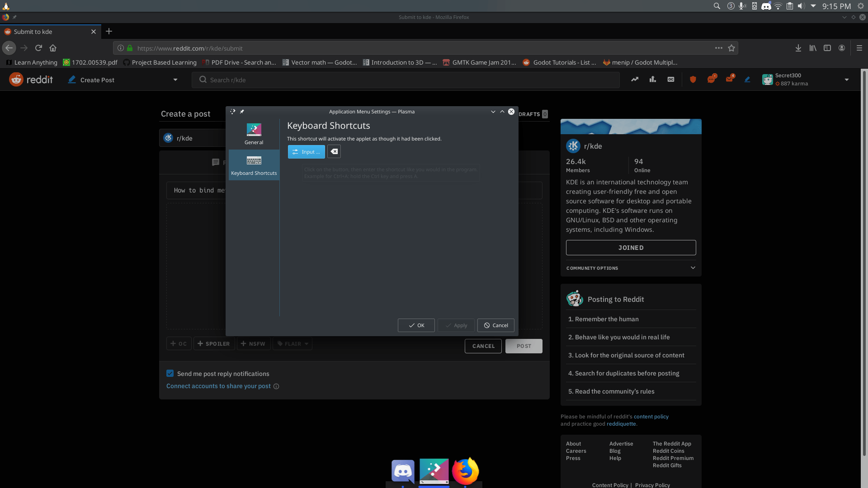Reload the page with the refresh icon
The image size is (868, 488).
[x=38, y=48]
